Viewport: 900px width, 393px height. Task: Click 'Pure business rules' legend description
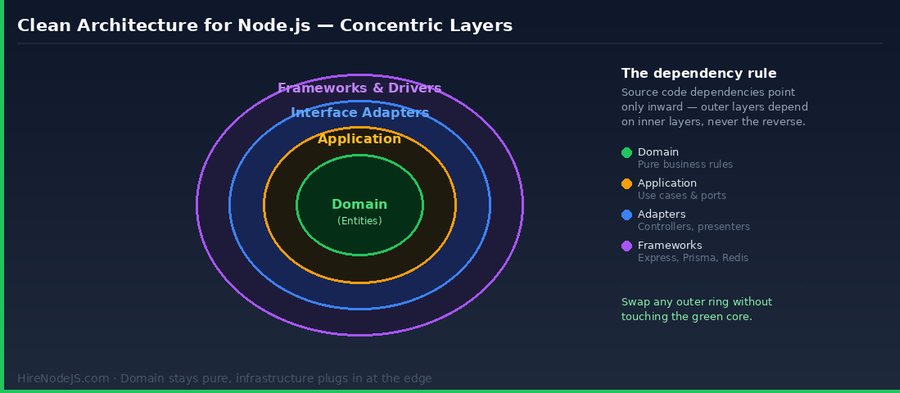click(x=685, y=165)
